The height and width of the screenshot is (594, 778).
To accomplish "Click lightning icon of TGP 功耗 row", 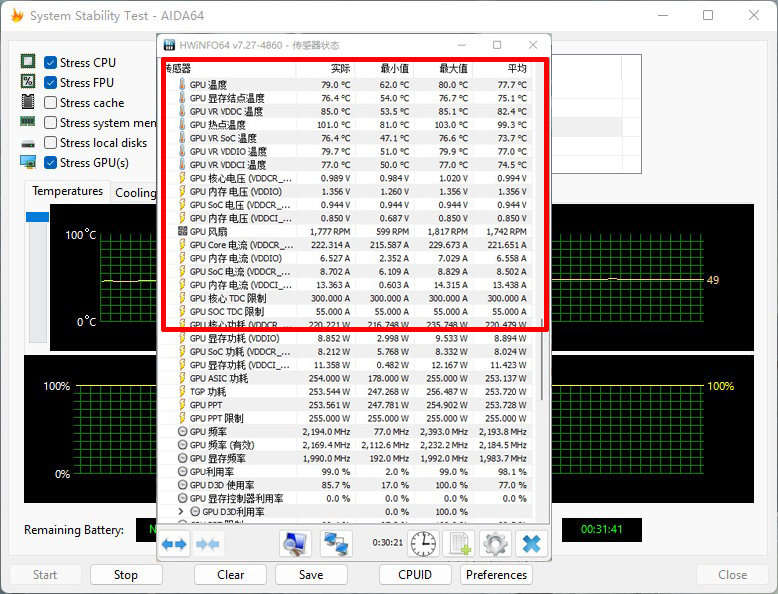I will [x=182, y=392].
